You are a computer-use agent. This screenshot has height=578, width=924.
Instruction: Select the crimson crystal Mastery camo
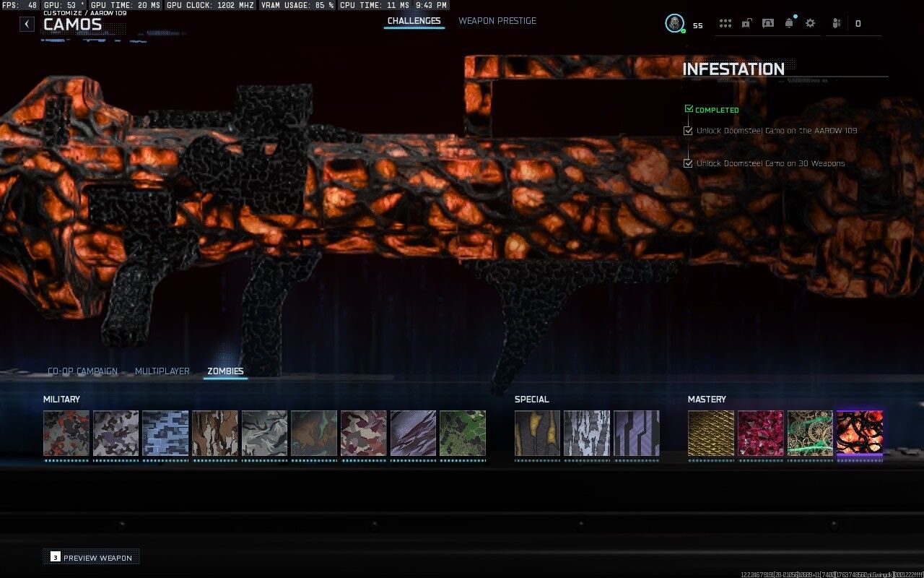point(761,433)
